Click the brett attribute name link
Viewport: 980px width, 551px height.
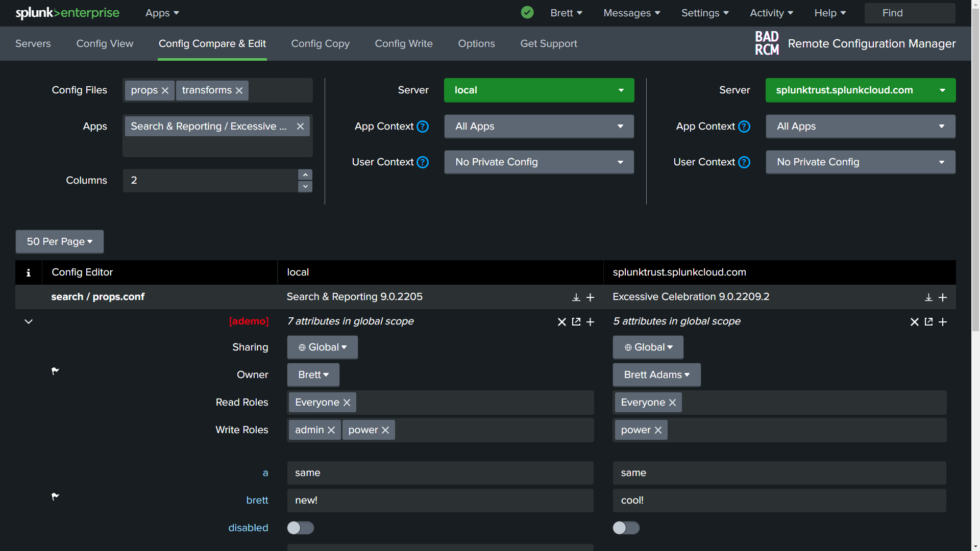coord(257,500)
